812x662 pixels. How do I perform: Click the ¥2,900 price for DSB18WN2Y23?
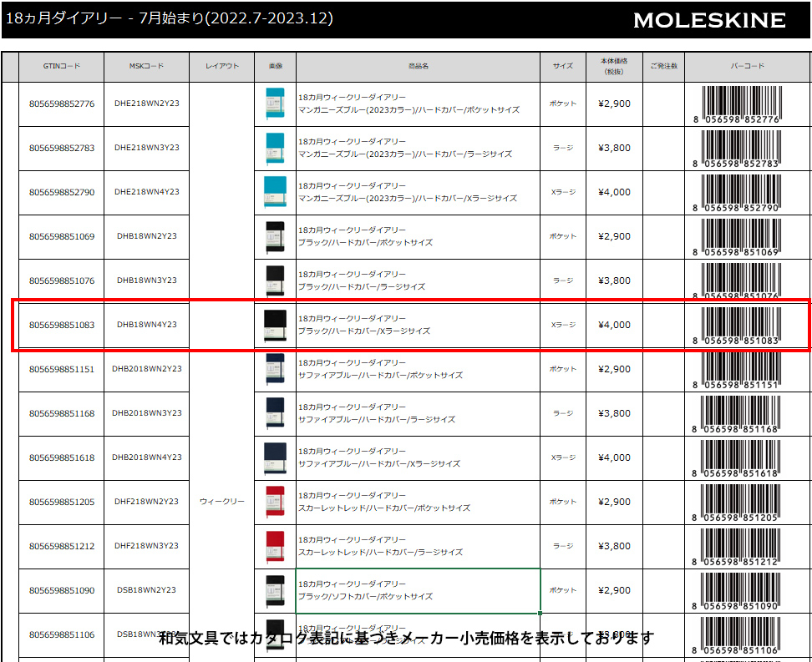pyautogui.click(x=614, y=590)
